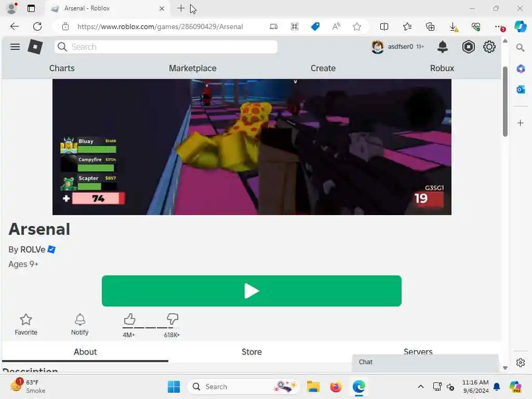
Task: Open QR code or app icon in address bar
Action: coord(295,26)
